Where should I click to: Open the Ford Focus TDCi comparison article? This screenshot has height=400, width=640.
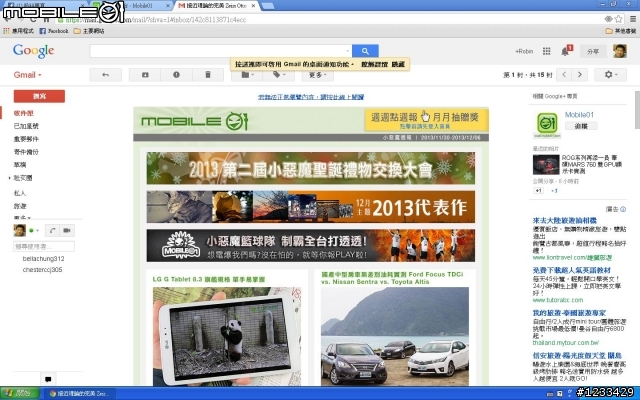tap(392, 278)
